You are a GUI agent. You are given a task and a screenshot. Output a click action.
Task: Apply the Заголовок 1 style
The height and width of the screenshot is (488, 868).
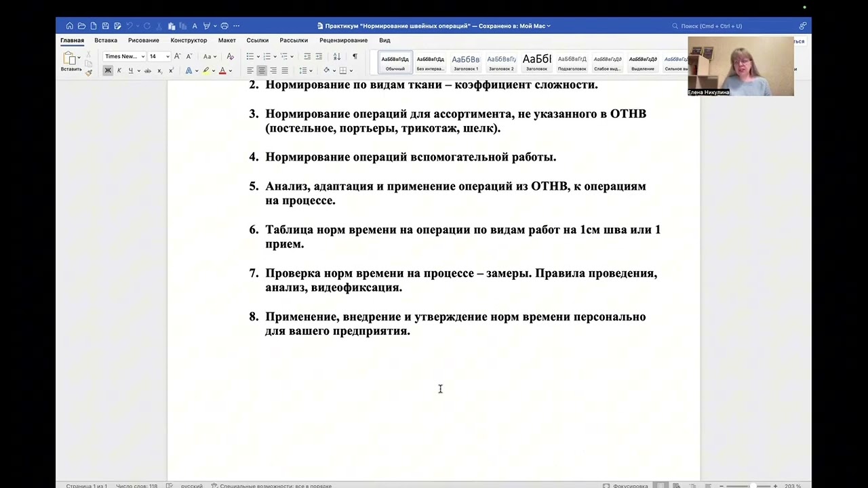466,62
